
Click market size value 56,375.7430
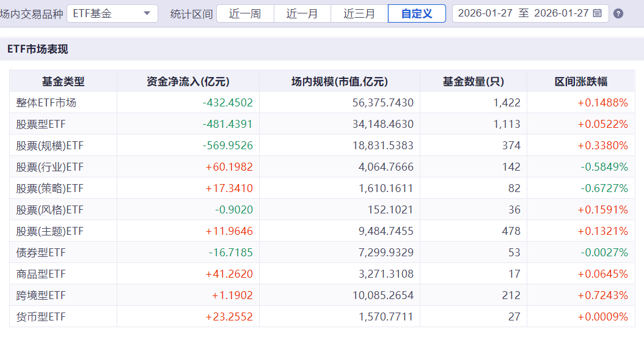[382, 103]
